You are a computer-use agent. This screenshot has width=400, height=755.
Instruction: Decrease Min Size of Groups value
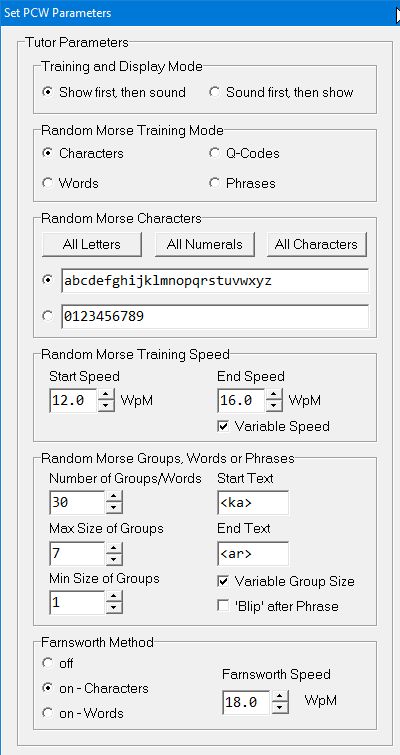[x=114, y=608]
